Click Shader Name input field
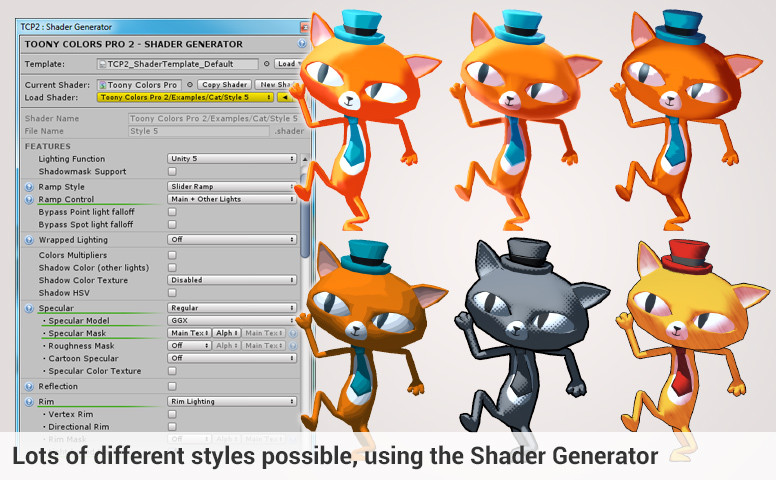This screenshot has width=776, height=480. 214,118
